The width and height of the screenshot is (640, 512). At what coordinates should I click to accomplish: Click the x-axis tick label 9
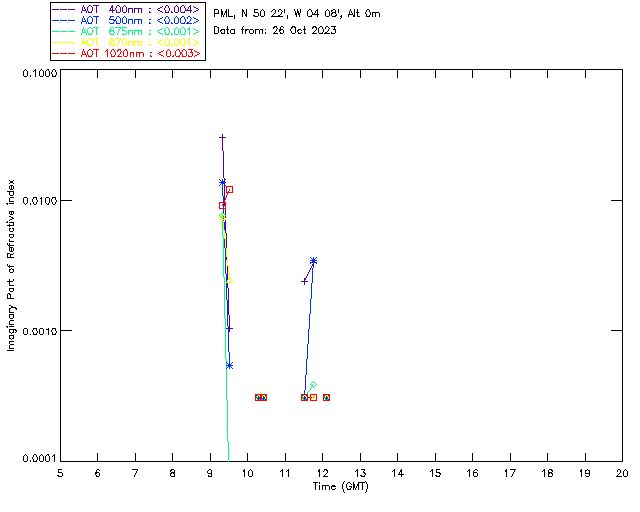coord(210,473)
